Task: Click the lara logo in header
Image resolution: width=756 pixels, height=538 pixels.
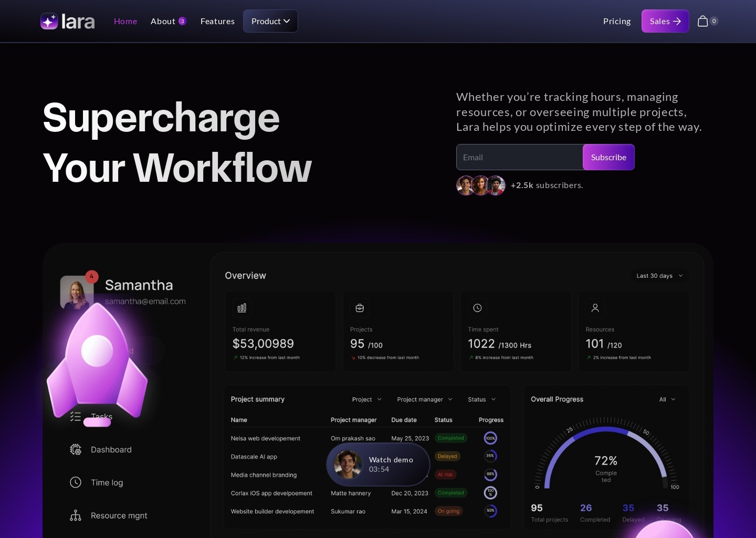Action: [67, 21]
